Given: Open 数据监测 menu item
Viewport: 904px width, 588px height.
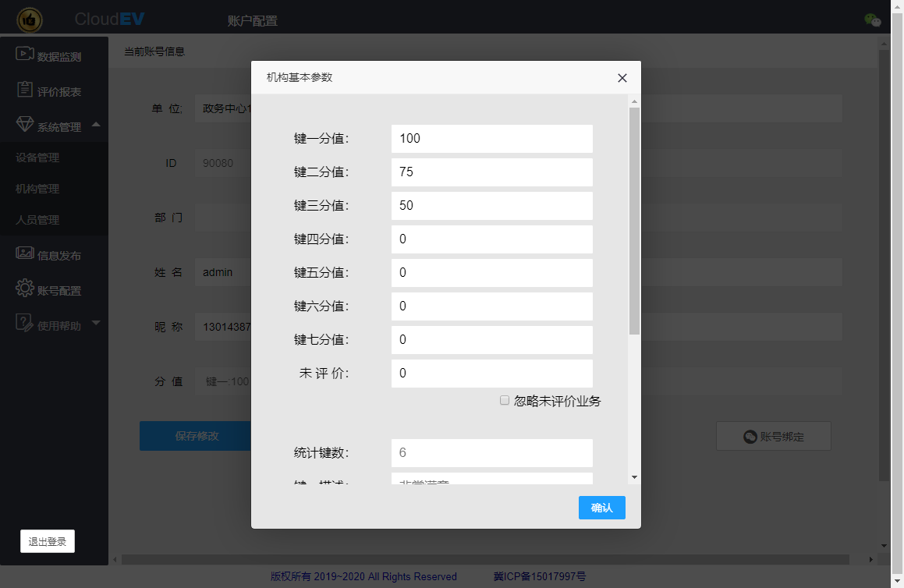Looking at the screenshot, I should 54,55.
